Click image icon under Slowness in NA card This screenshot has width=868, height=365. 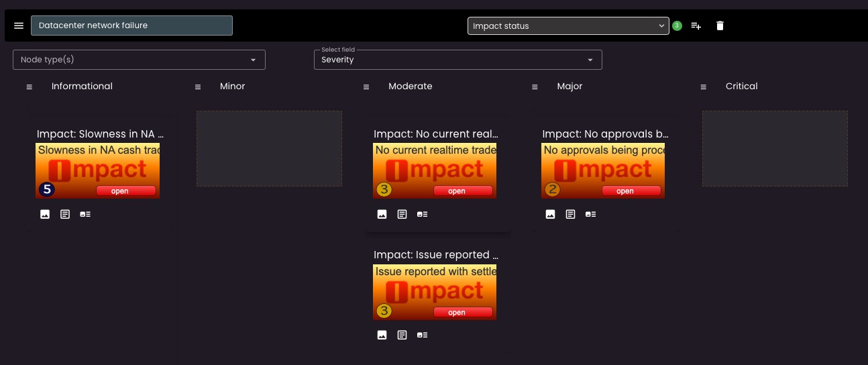(45, 214)
